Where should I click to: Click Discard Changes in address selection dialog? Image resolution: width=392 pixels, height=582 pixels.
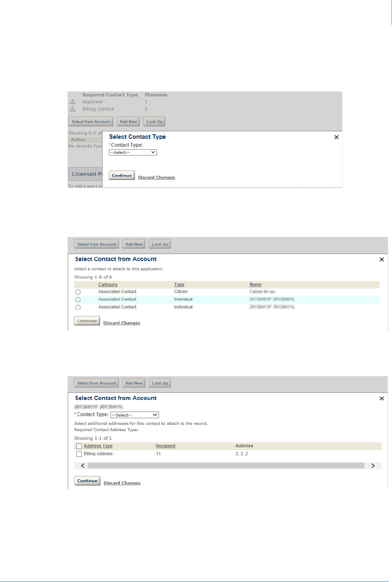tap(122, 483)
